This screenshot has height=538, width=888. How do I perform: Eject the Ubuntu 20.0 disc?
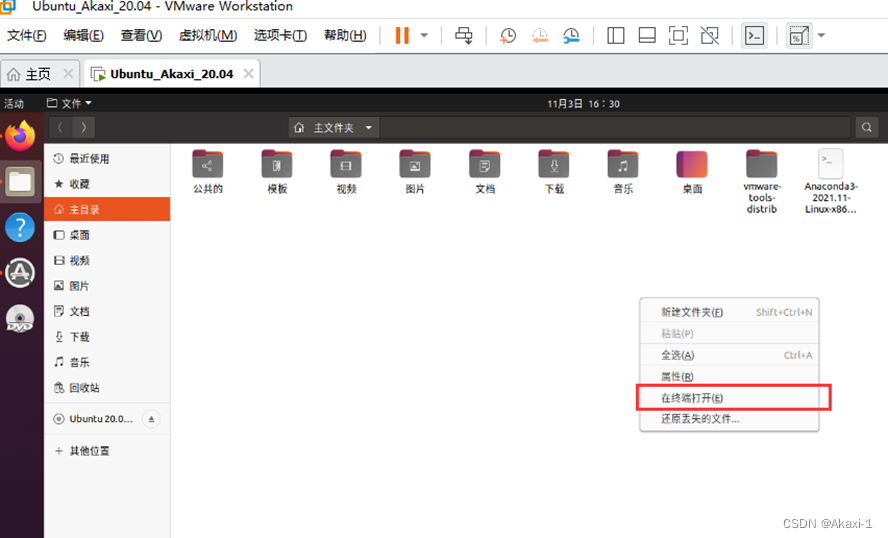click(x=151, y=419)
